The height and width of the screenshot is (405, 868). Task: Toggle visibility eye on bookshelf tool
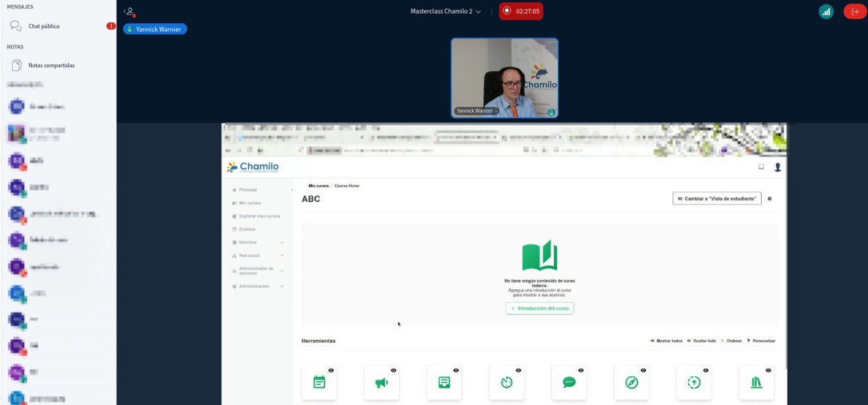tap(768, 370)
